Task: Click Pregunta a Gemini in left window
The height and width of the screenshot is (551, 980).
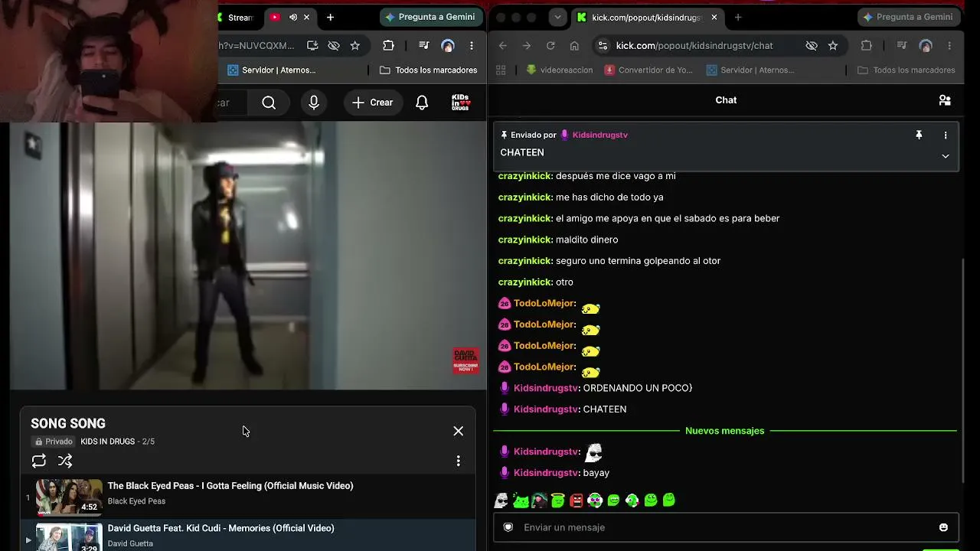Action: coord(430,17)
